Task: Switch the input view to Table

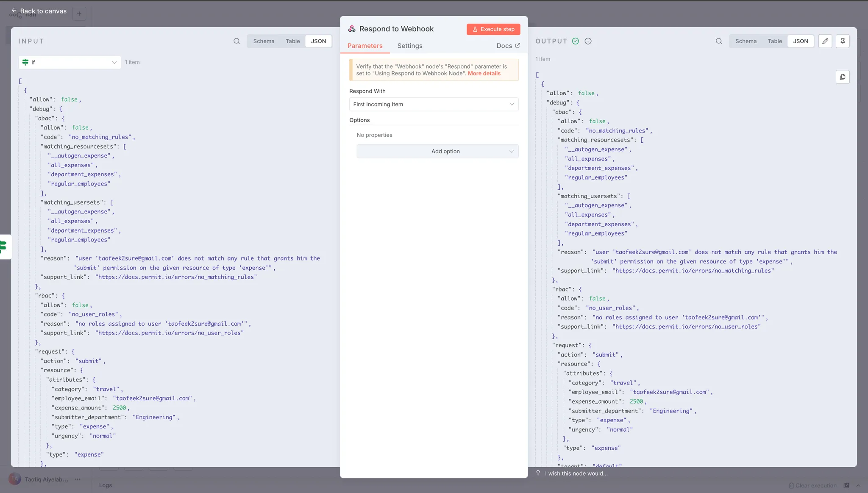Action: click(x=292, y=41)
